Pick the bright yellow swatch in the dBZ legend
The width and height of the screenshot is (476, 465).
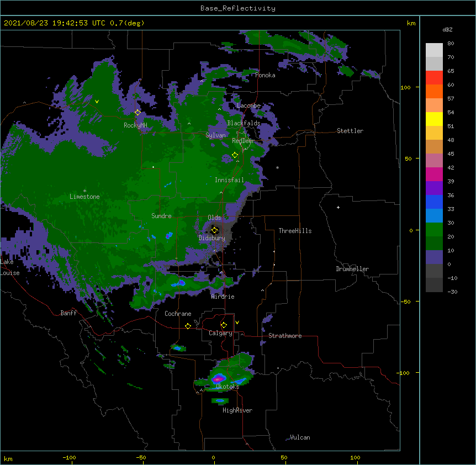pyautogui.click(x=434, y=119)
